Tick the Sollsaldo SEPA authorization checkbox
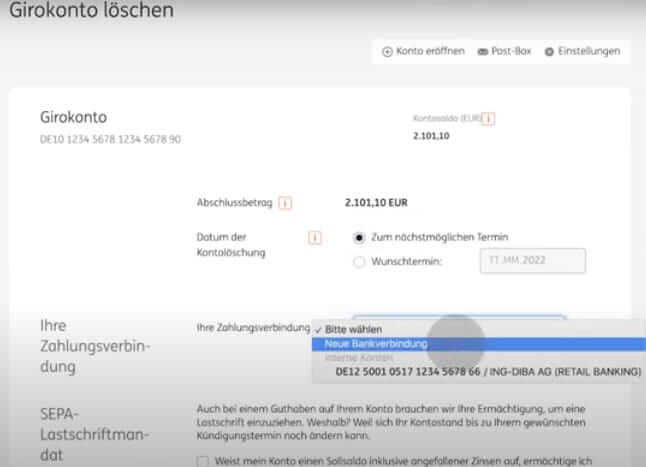This screenshot has height=467, width=646. click(204, 460)
